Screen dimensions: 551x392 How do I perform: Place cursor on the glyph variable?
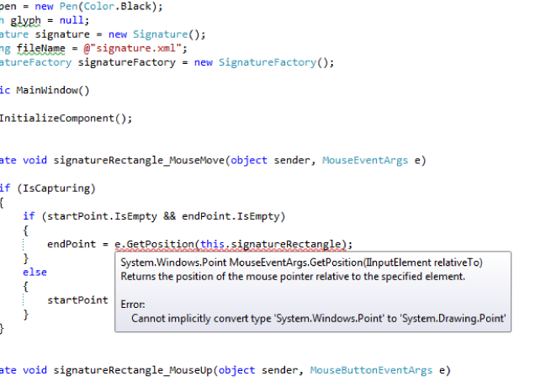click(28, 20)
